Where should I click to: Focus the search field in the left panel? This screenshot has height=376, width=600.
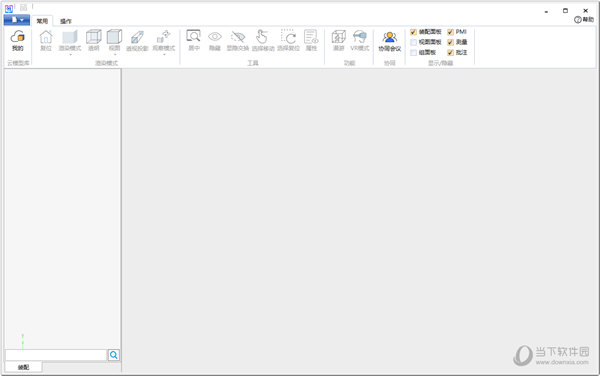point(56,355)
